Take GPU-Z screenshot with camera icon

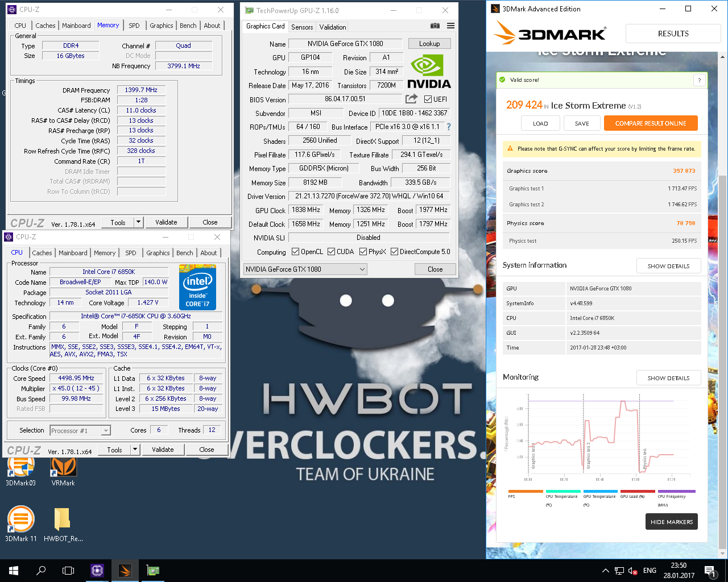click(x=435, y=26)
